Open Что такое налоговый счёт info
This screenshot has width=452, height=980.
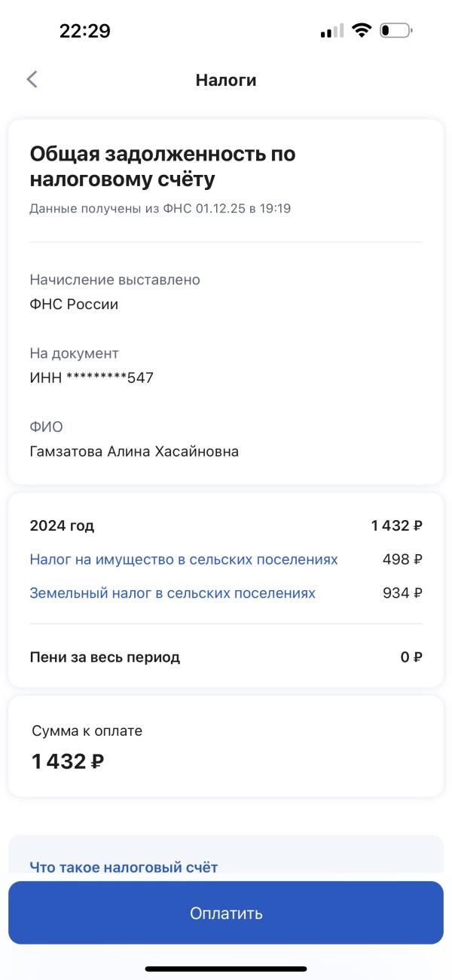click(x=124, y=867)
